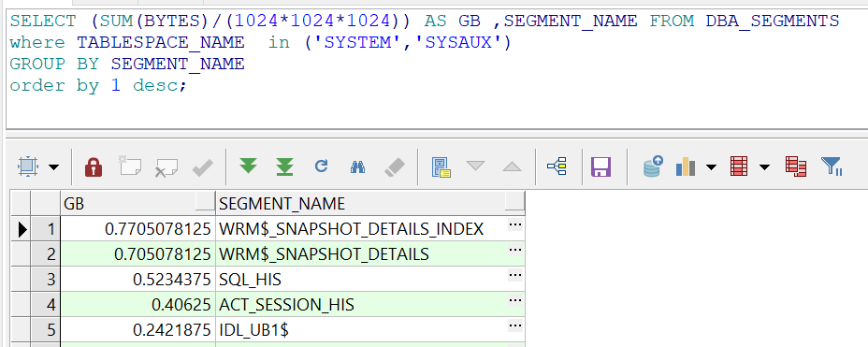Place cursor on 'order by 1 desc;' line
Image resolution: width=868 pixels, height=347 pixels.
click(98, 86)
